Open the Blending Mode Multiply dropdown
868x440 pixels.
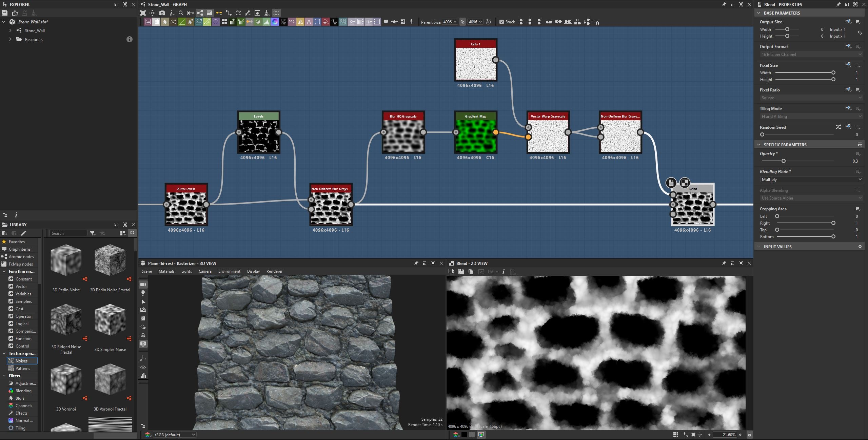tap(811, 180)
